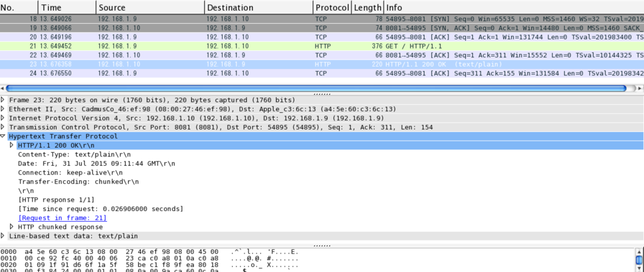Collapse the Hypertext Transfer Protocol node
The image size is (644, 272).
coord(3,136)
